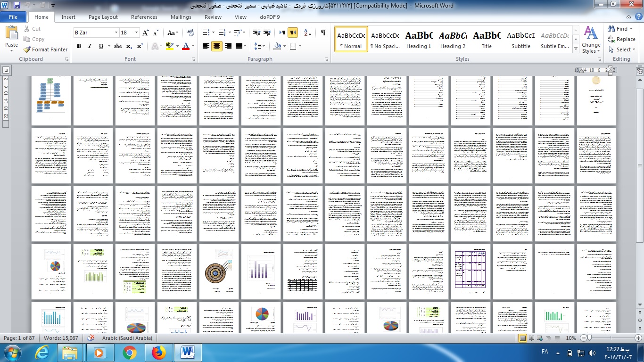644x362 pixels.
Task: Apply strikethrough text formatting
Action: coord(118,46)
